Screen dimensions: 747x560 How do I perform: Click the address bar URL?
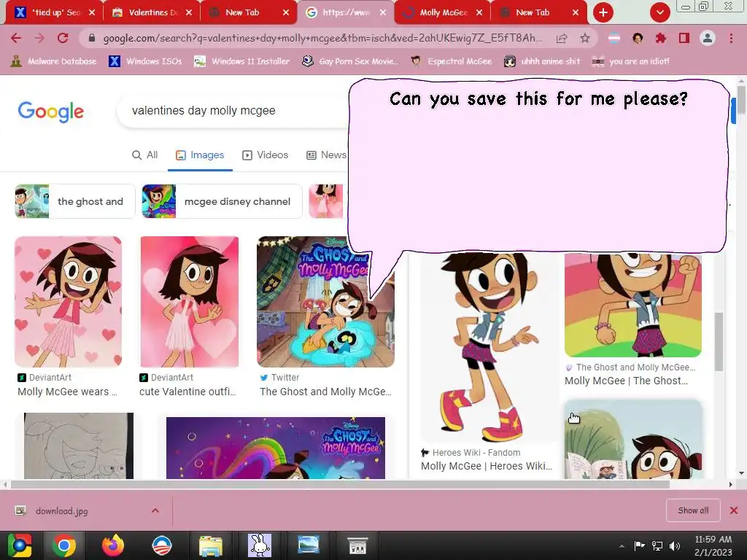pos(322,38)
